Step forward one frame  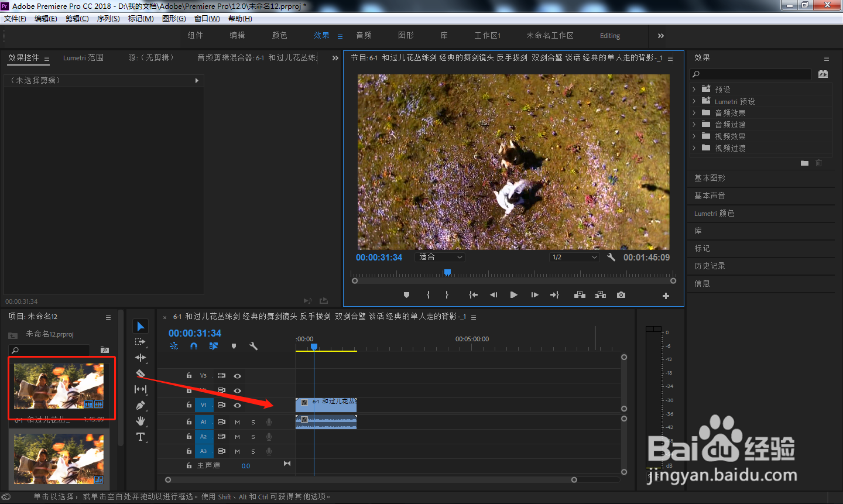click(x=534, y=295)
